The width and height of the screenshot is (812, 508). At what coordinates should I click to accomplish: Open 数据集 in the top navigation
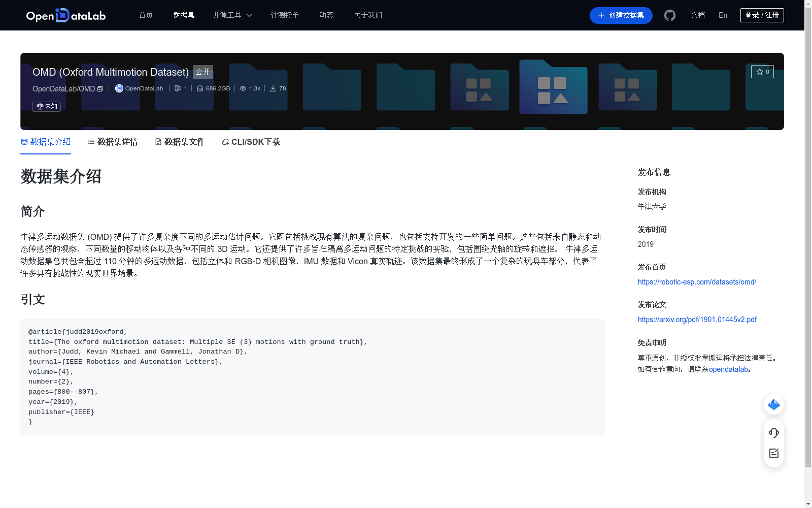[184, 15]
